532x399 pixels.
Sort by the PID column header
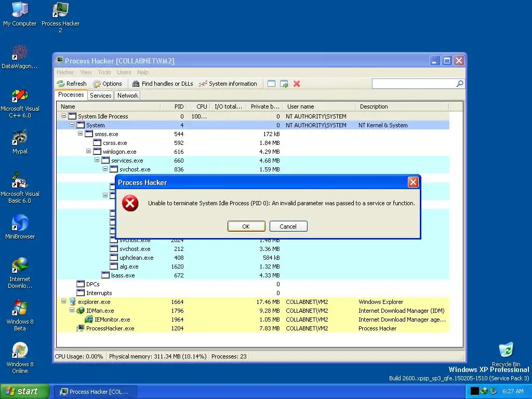174,107
